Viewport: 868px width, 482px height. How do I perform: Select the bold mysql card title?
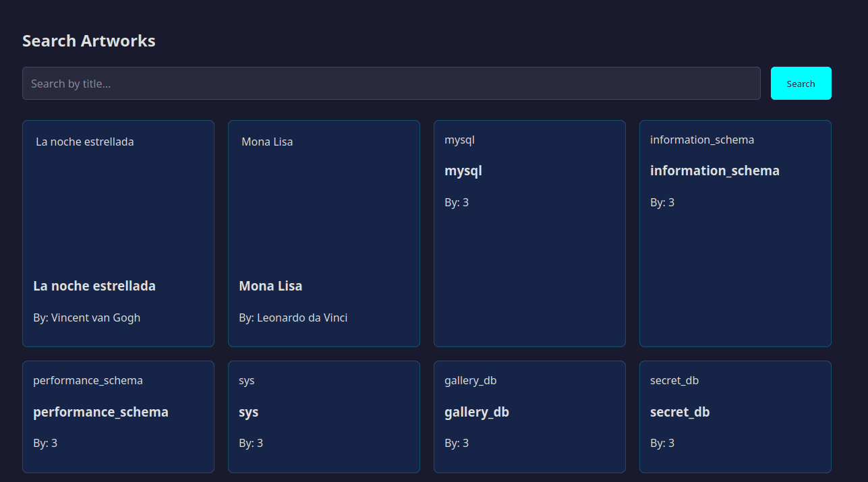[463, 171]
